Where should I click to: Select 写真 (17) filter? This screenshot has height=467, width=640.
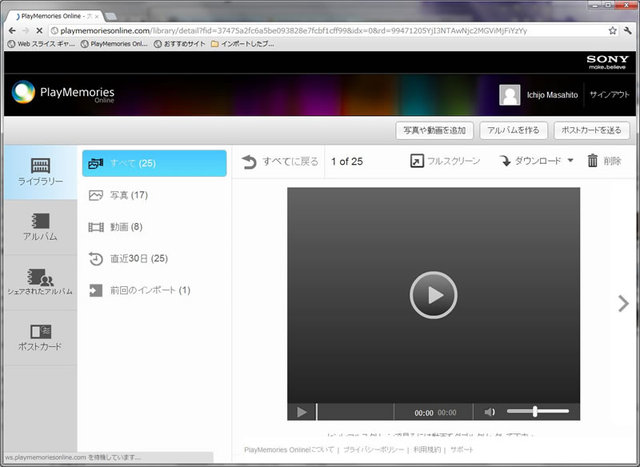(x=128, y=195)
